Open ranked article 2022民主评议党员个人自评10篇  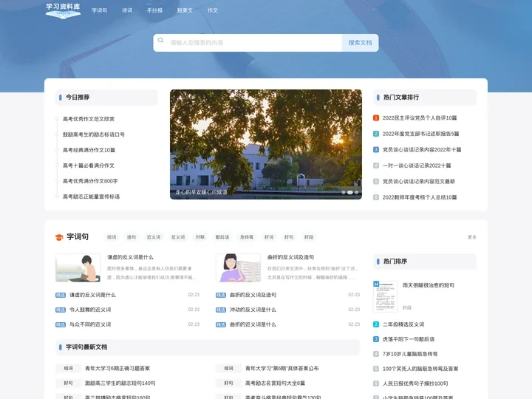[420, 118]
